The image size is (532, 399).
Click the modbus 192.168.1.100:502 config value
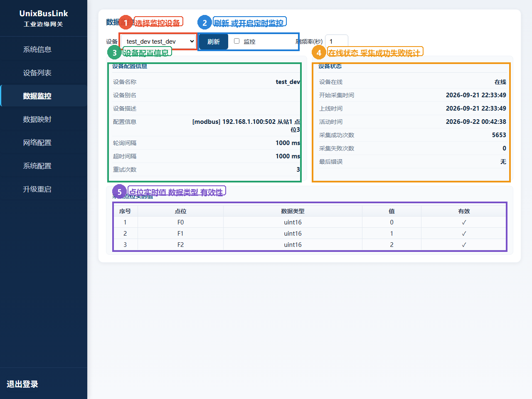(246, 126)
